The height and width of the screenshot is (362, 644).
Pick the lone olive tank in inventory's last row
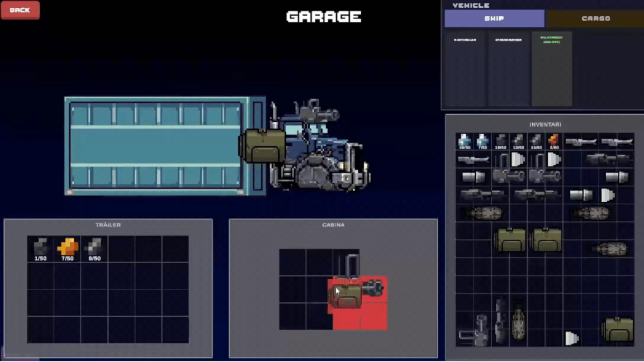617,329
